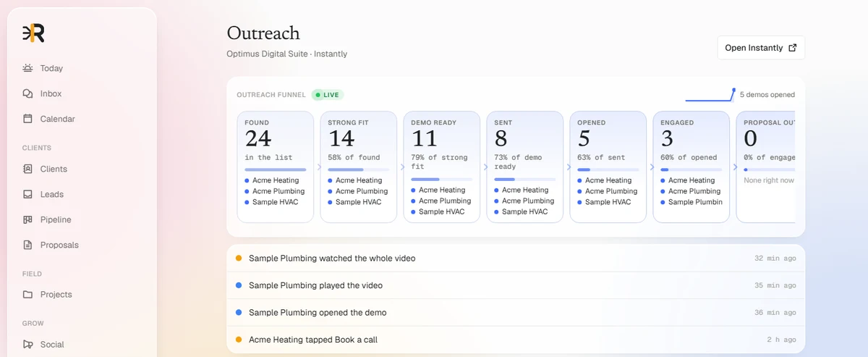This screenshot has height=357, width=868.
Task: Click the '58% of found' text
Action: pyautogui.click(x=354, y=157)
